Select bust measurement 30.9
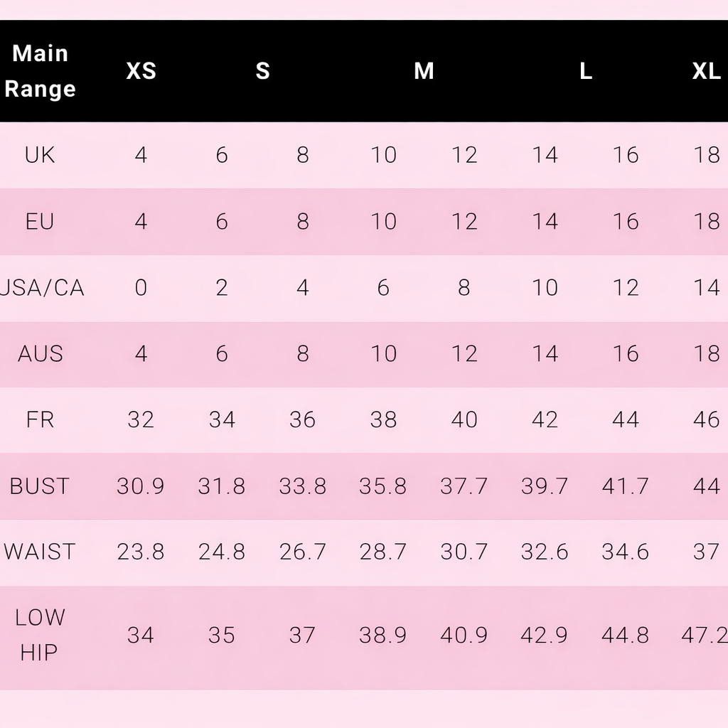 click(x=141, y=486)
